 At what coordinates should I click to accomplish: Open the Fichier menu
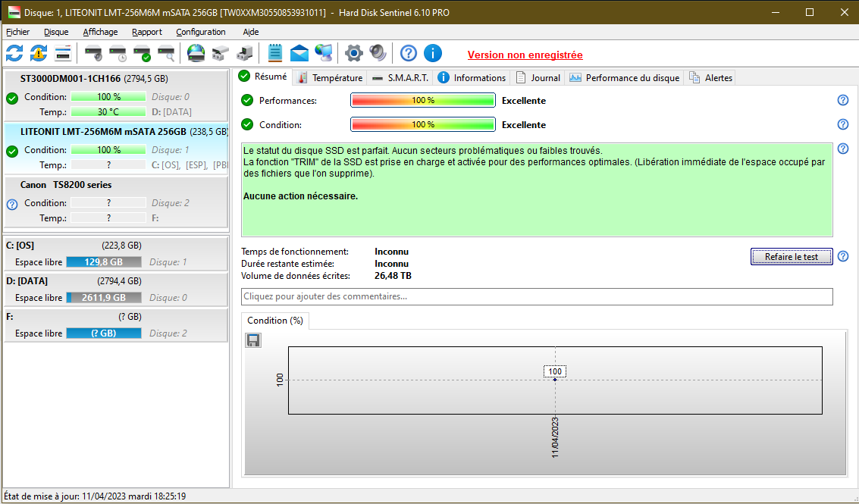17,32
